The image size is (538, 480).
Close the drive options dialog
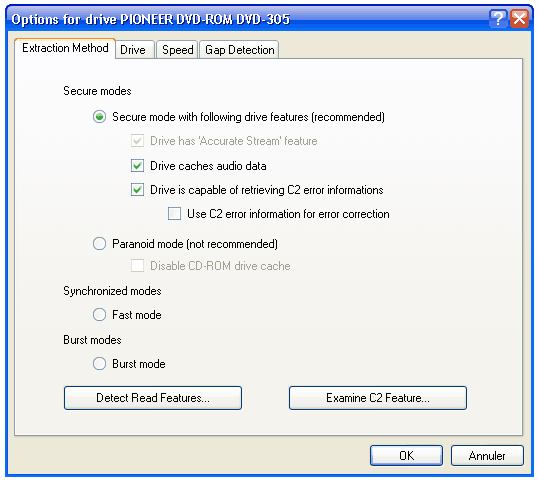click(519, 19)
